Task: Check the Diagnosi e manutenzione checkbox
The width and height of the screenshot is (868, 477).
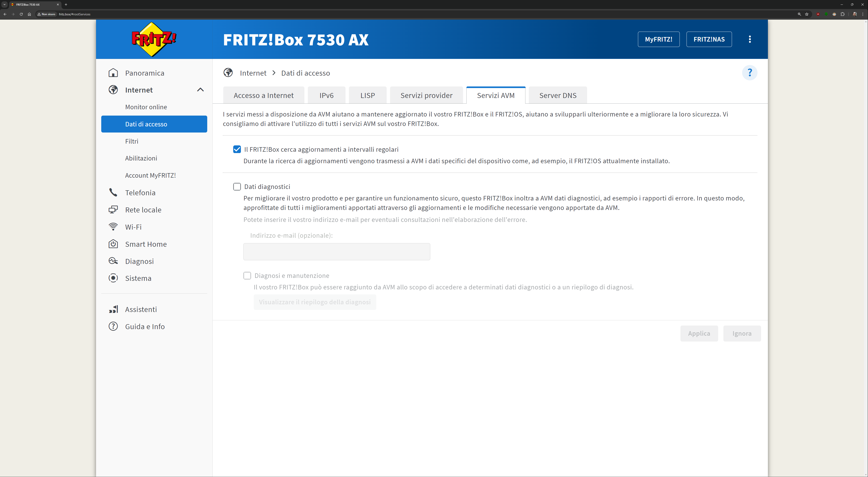Action: 247,276
